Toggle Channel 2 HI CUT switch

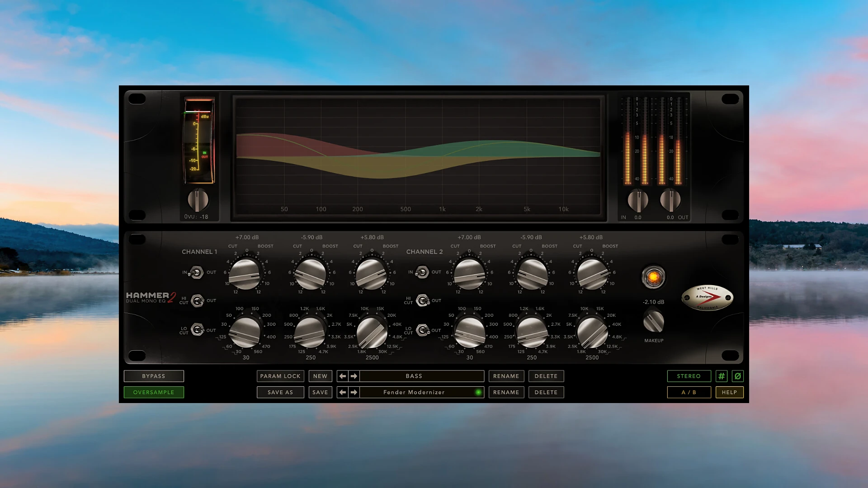(x=423, y=300)
